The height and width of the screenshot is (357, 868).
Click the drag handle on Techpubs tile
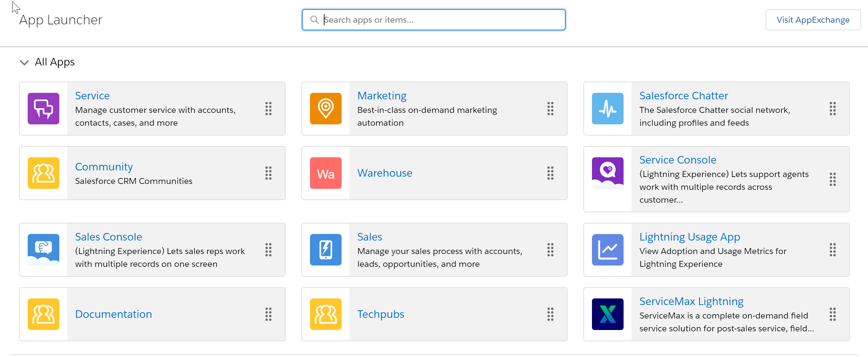(550, 314)
